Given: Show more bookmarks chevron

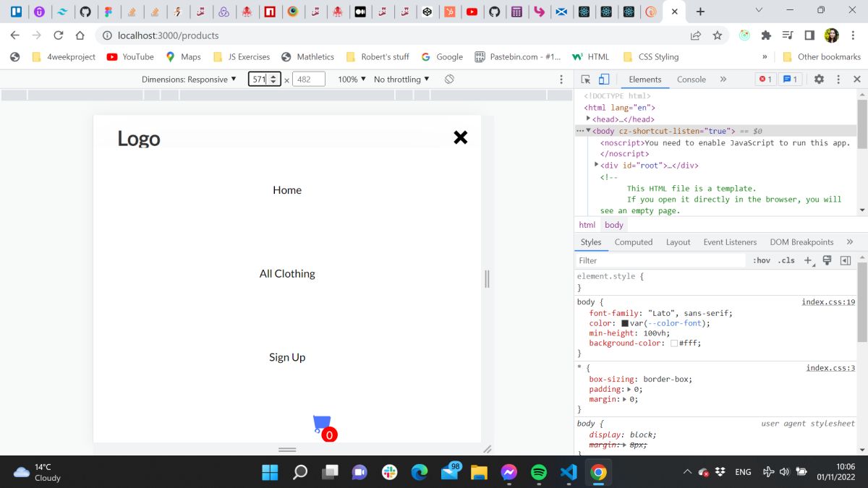Looking at the screenshot, I should pyautogui.click(x=765, y=56).
